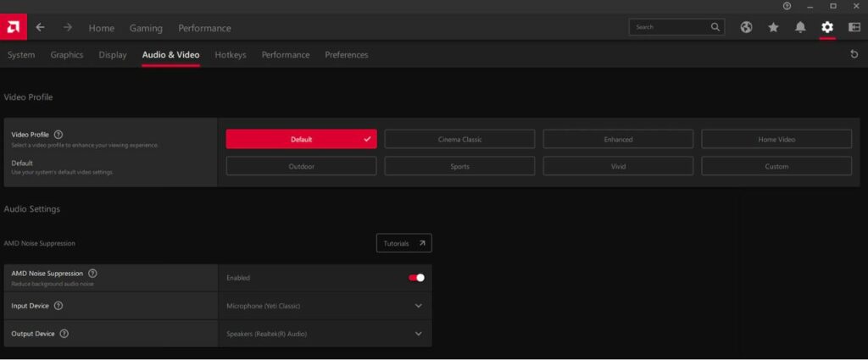Expand the Output Device dropdown

(x=419, y=334)
